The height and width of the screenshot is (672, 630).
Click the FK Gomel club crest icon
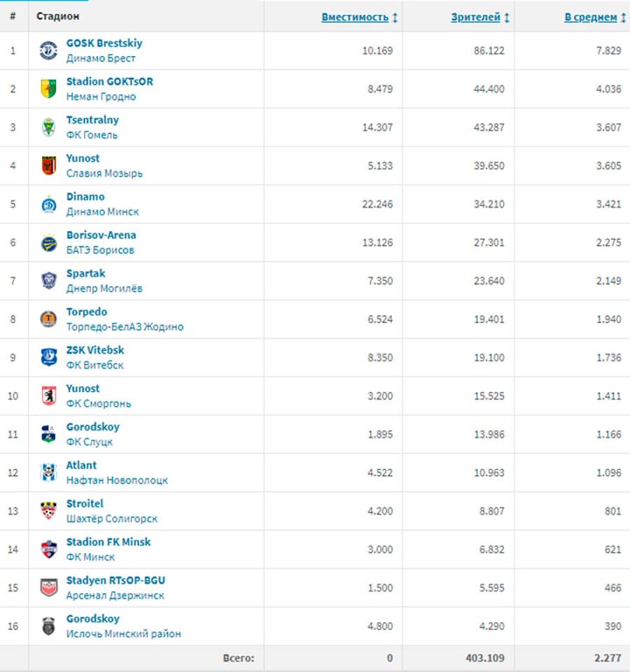tap(48, 127)
